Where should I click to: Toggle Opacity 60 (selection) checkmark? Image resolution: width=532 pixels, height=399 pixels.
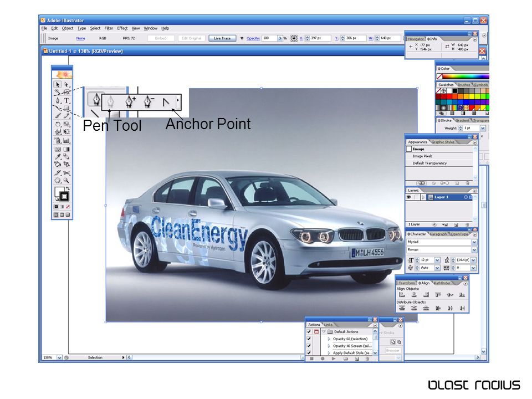tap(309, 339)
